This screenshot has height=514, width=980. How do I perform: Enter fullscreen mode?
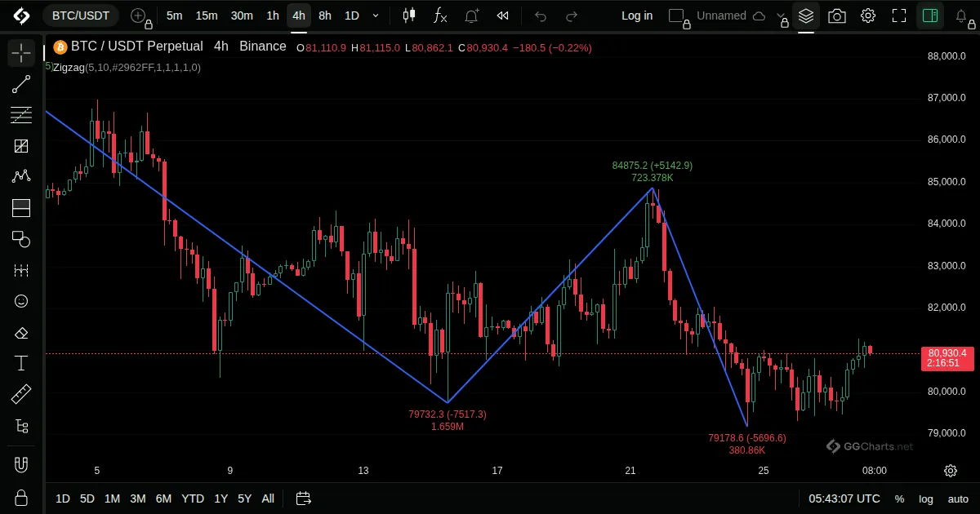[x=899, y=16]
